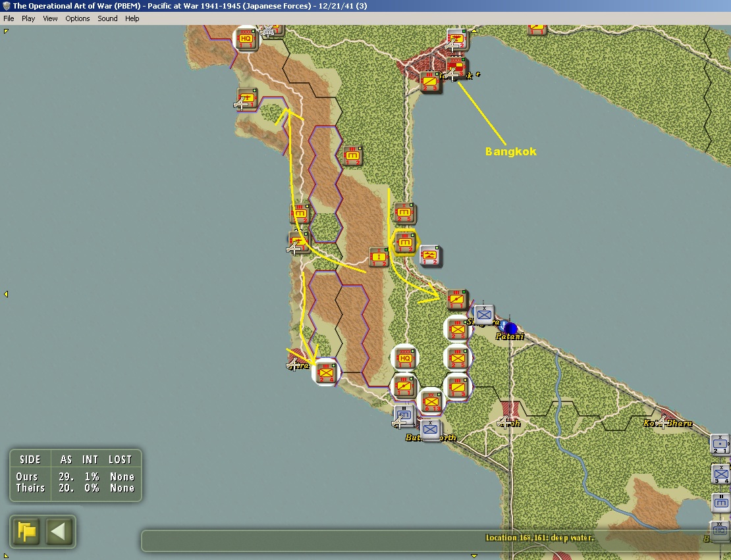Image resolution: width=731 pixels, height=560 pixels.
Task: Click the Kota Bharu city label
Action: [x=667, y=423]
